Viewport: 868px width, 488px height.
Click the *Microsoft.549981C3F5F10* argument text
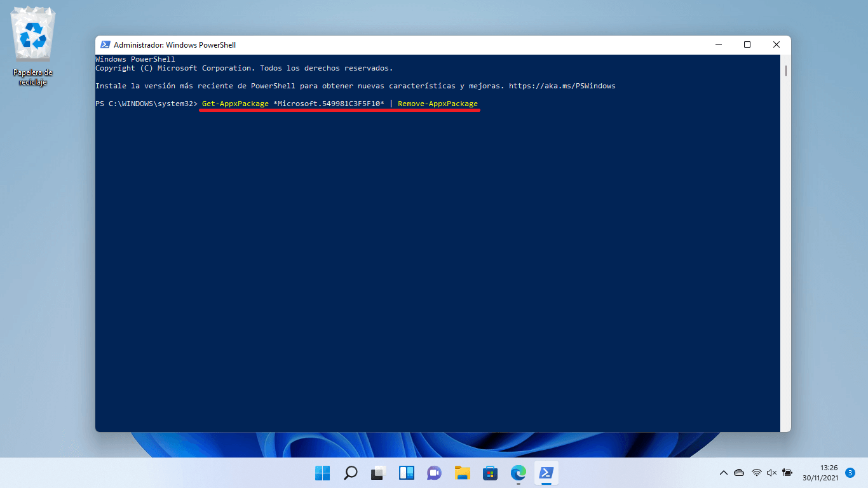coord(329,104)
